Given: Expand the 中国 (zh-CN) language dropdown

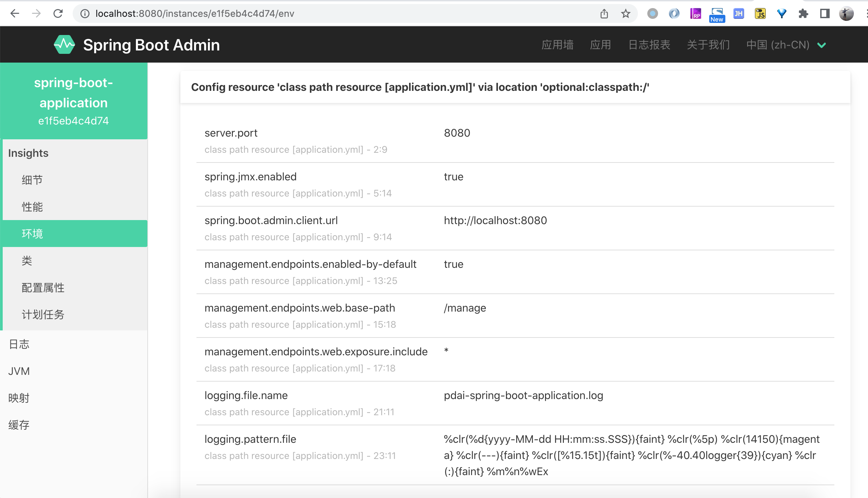Looking at the screenshot, I should coord(786,45).
